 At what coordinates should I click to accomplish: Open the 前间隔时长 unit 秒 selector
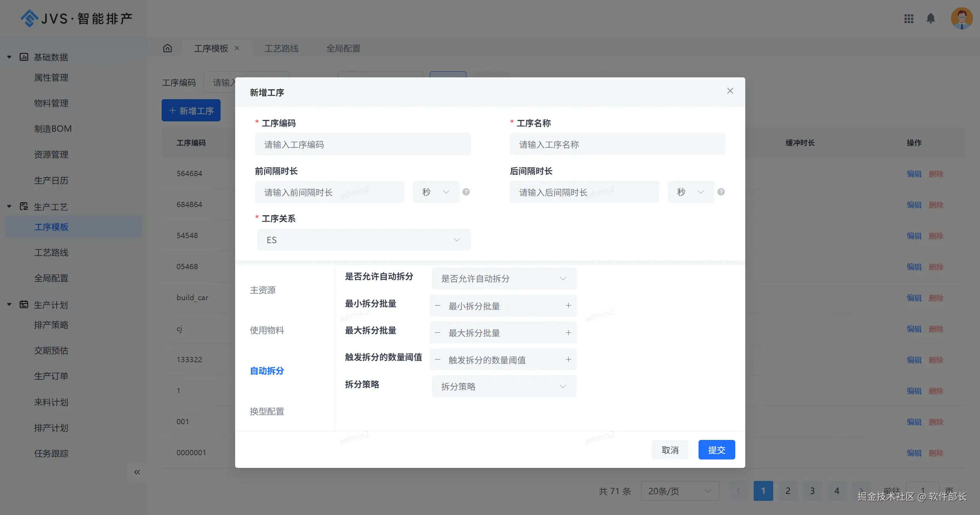[x=435, y=192]
